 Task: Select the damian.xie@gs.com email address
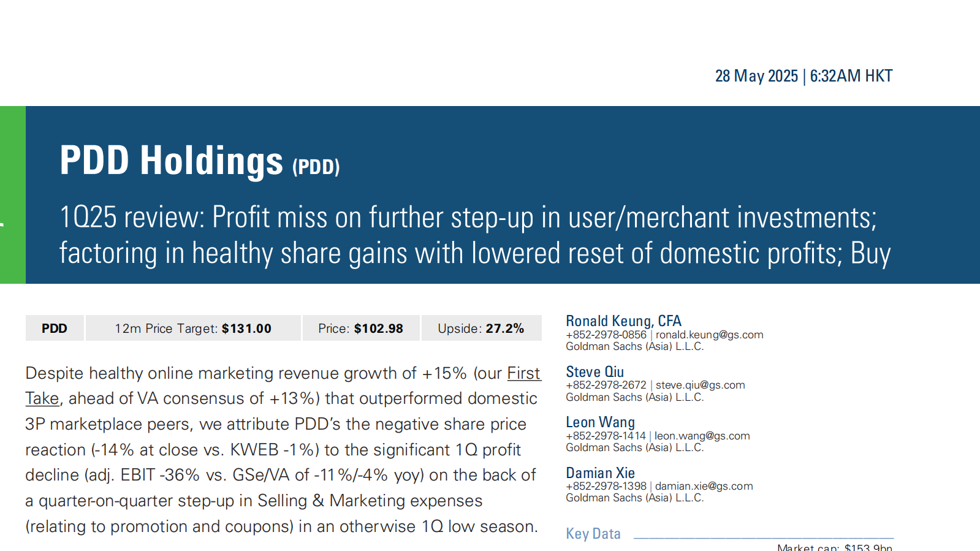704,486
